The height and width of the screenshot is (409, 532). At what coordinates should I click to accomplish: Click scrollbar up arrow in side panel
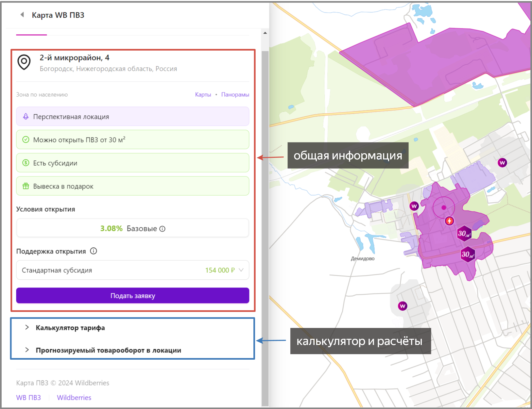(x=265, y=33)
